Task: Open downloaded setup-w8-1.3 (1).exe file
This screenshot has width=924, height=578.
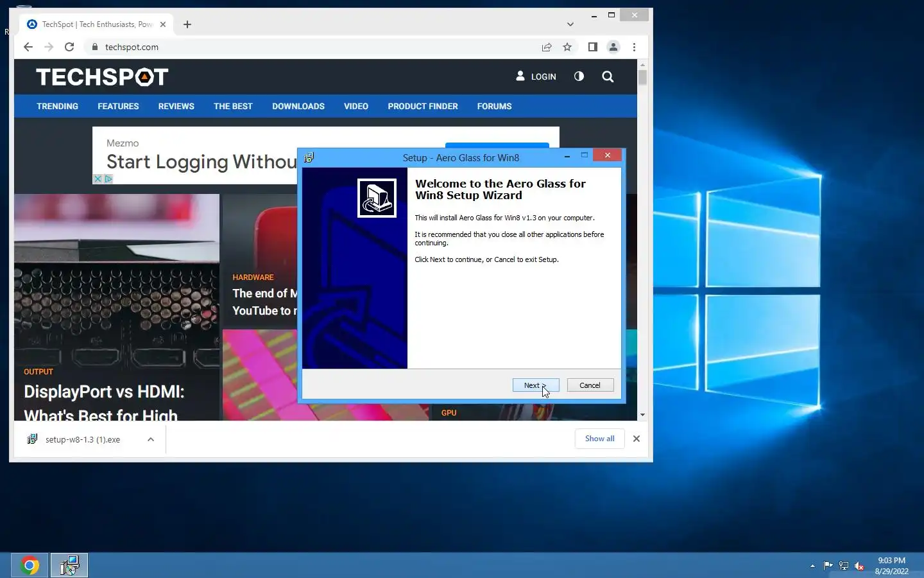Action: (x=83, y=440)
